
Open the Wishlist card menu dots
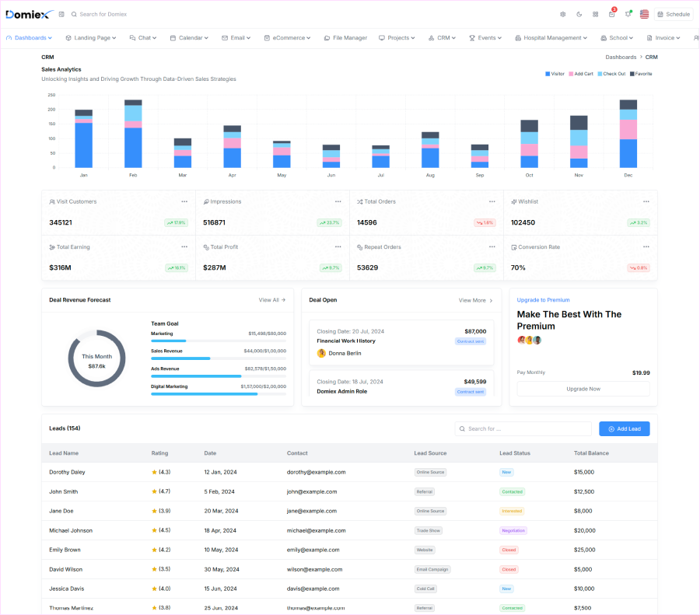coord(646,201)
